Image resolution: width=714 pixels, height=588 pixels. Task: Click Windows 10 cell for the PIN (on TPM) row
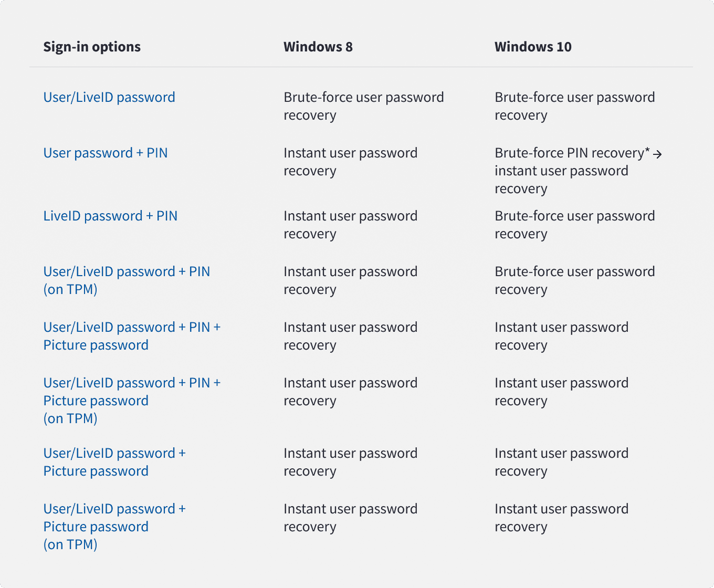575,280
